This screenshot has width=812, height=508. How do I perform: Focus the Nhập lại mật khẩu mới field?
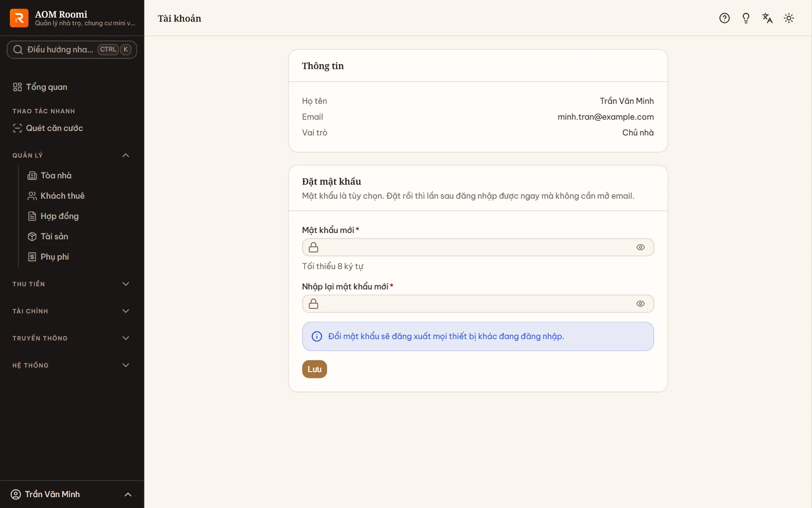point(478,304)
